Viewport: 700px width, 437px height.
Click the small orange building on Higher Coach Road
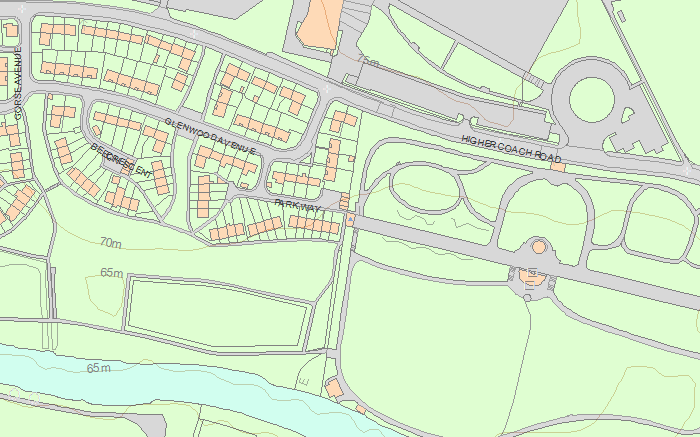tap(558, 167)
